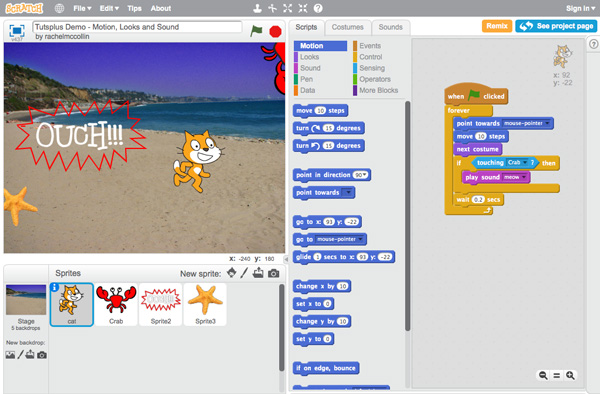The image size is (600, 394).
Task: Open the language globe menu
Action: (59, 8)
